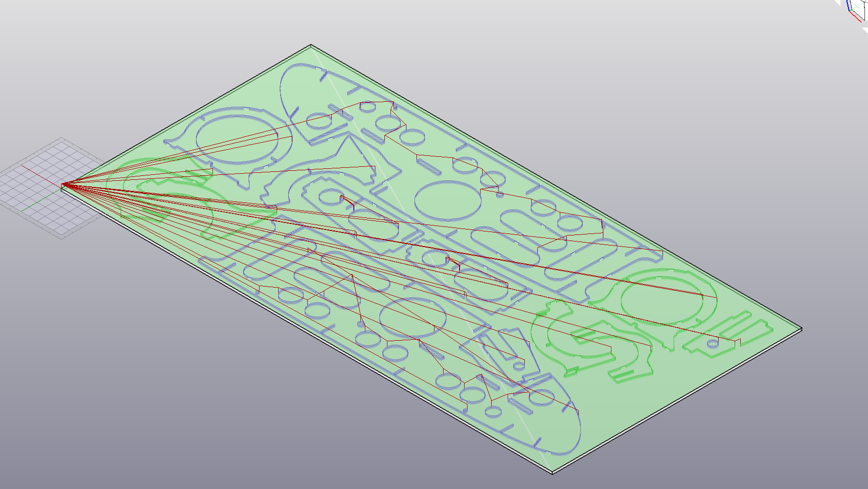Click the white rotate arrow beside the navigation cube
This screenshot has width=868, height=489.
tap(864, 30)
